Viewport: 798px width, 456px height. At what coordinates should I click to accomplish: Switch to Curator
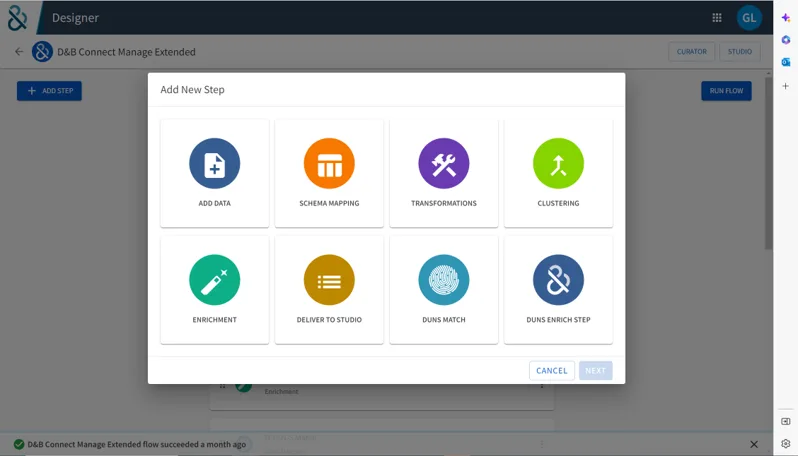click(x=692, y=51)
